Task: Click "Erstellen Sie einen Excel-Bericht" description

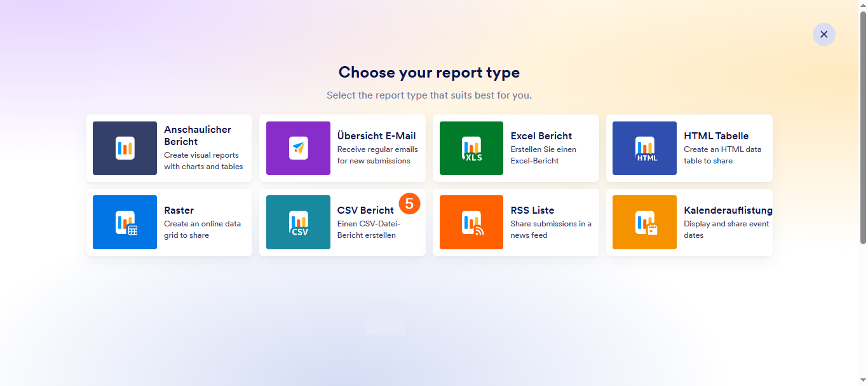Action: coord(545,155)
